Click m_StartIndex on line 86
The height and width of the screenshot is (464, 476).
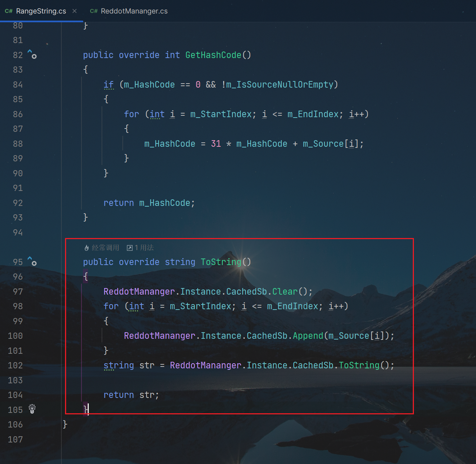tap(221, 114)
